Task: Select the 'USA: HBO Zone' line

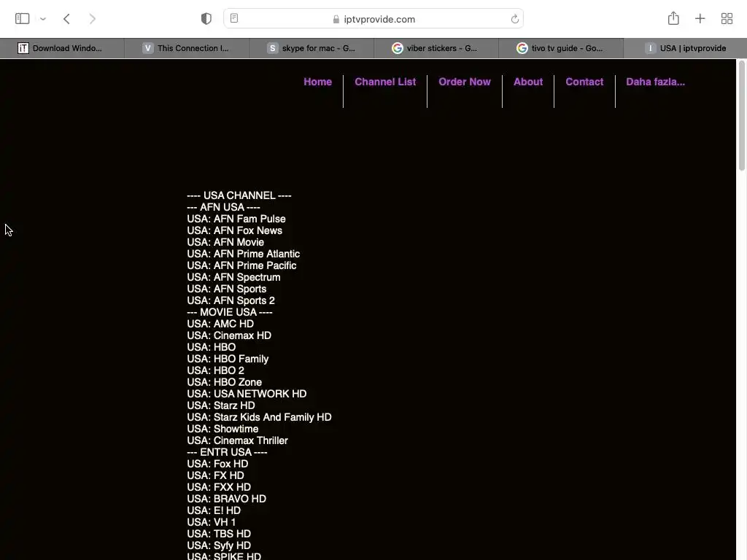Action: (224, 382)
